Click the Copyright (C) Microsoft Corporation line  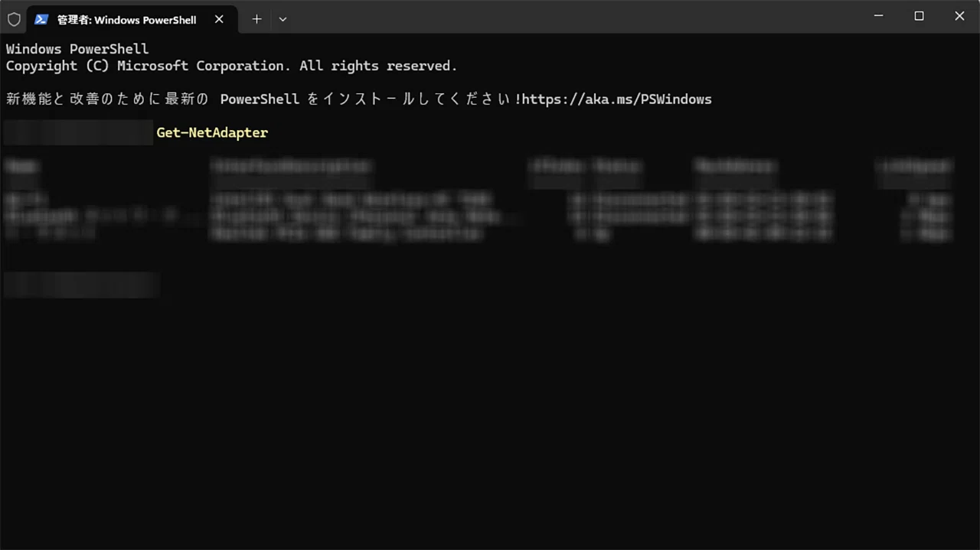[231, 66]
